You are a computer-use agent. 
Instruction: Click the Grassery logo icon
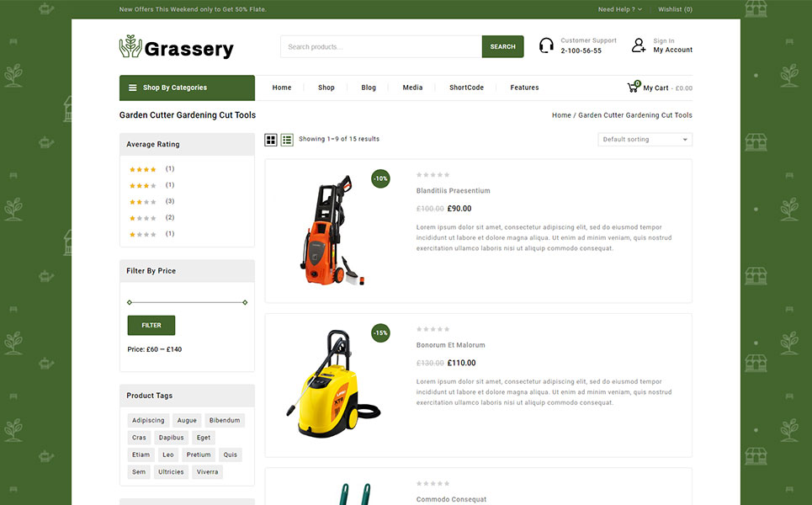pyautogui.click(x=130, y=46)
